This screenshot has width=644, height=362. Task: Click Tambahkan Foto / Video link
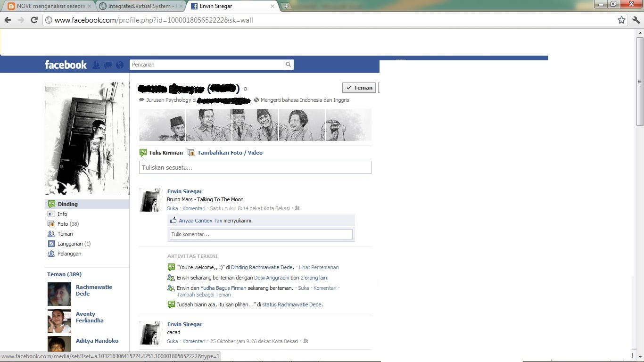[x=230, y=153]
